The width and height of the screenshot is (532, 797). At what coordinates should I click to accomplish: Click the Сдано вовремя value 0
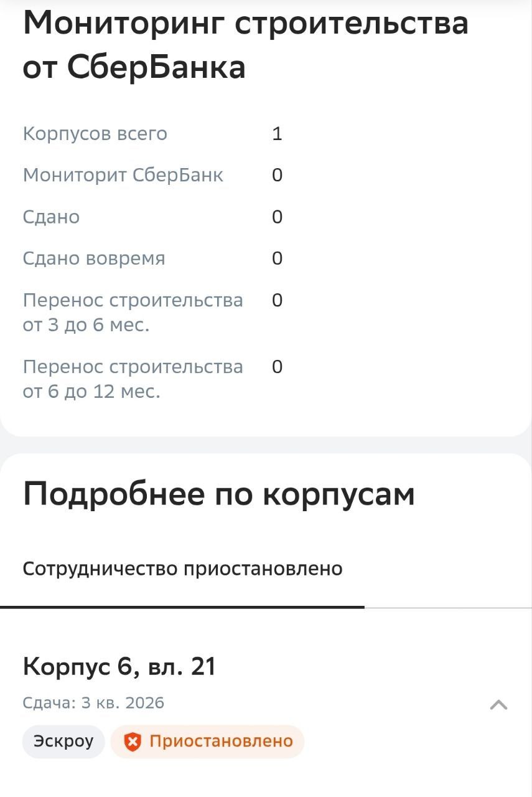[x=277, y=258]
